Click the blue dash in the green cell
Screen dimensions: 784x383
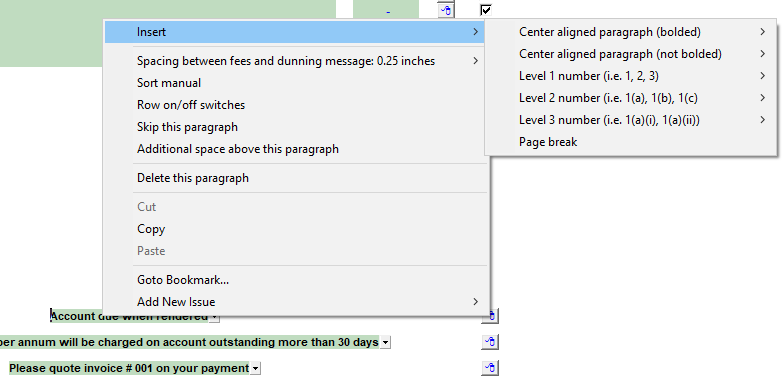[388, 12]
